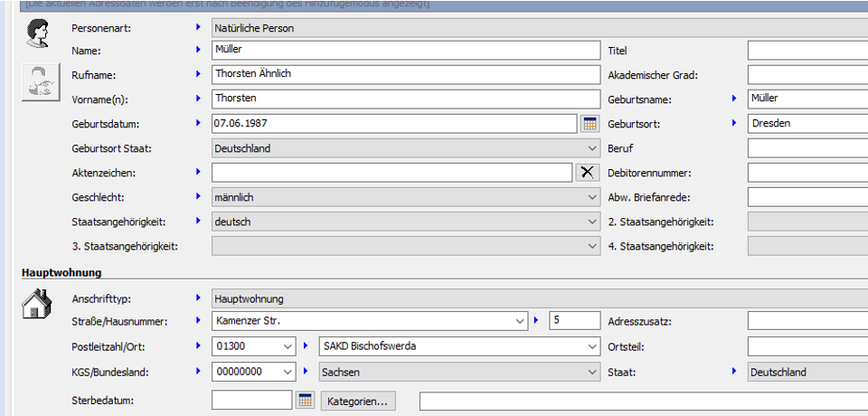This screenshot has width=868, height=416.
Task: Click blue arrow marker beside Geburtsort label
Action: click(734, 123)
